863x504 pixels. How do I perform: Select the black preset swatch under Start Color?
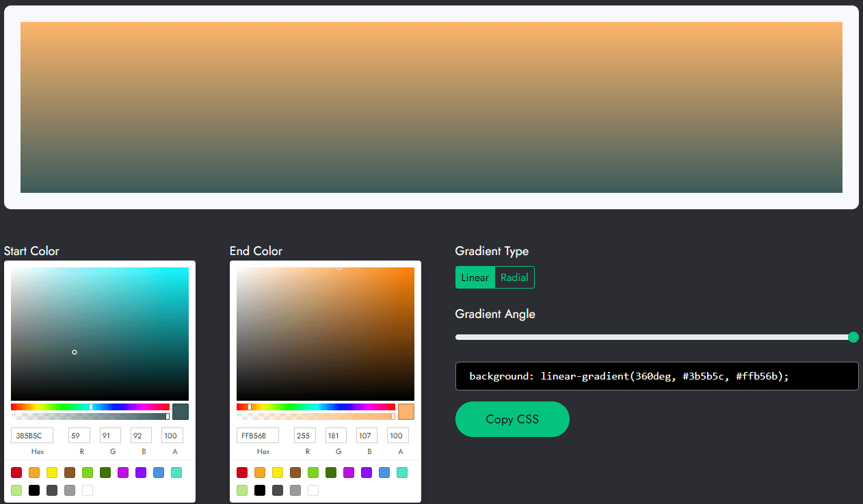(34, 490)
